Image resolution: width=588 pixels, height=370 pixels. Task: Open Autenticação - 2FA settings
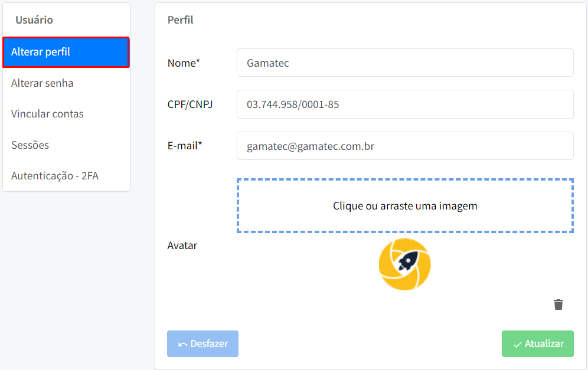(x=66, y=175)
